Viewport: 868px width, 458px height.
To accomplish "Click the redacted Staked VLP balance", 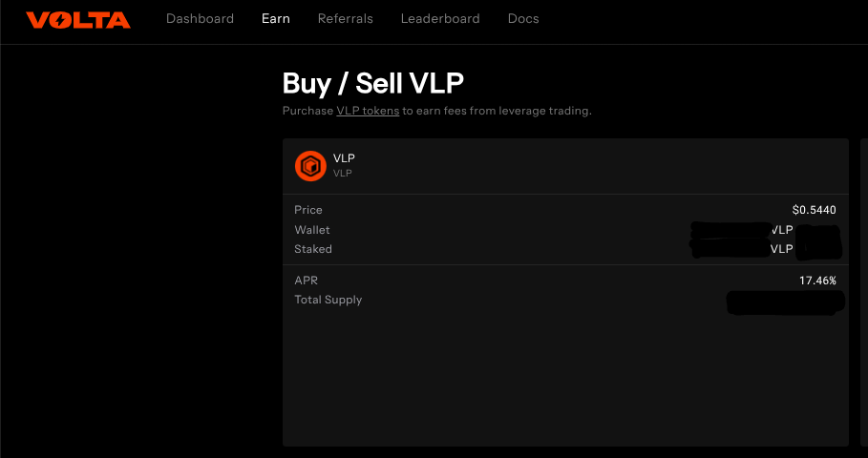I will (x=730, y=249).
